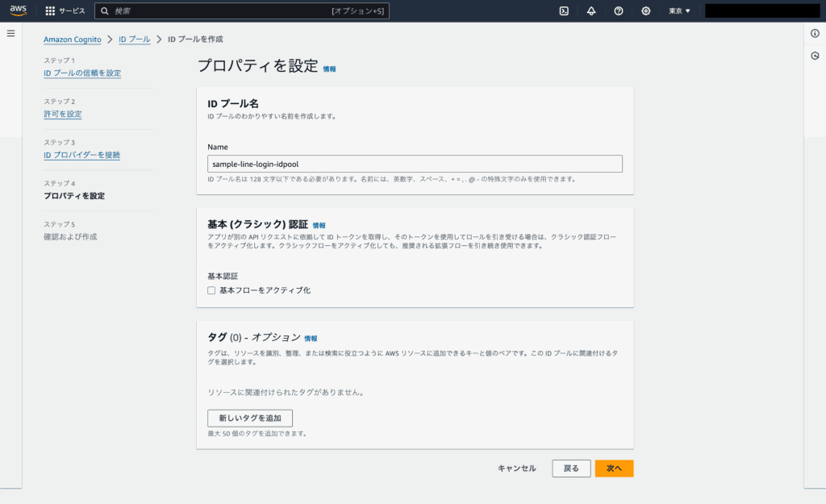Open the info panel icon on right
Viewport: 826px width, 504px height.
815,33
